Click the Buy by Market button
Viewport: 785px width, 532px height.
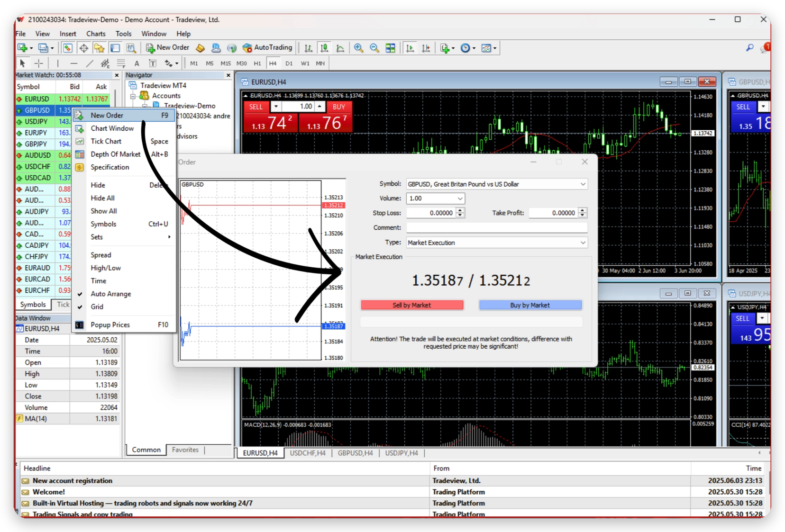[x=530, y=305]
